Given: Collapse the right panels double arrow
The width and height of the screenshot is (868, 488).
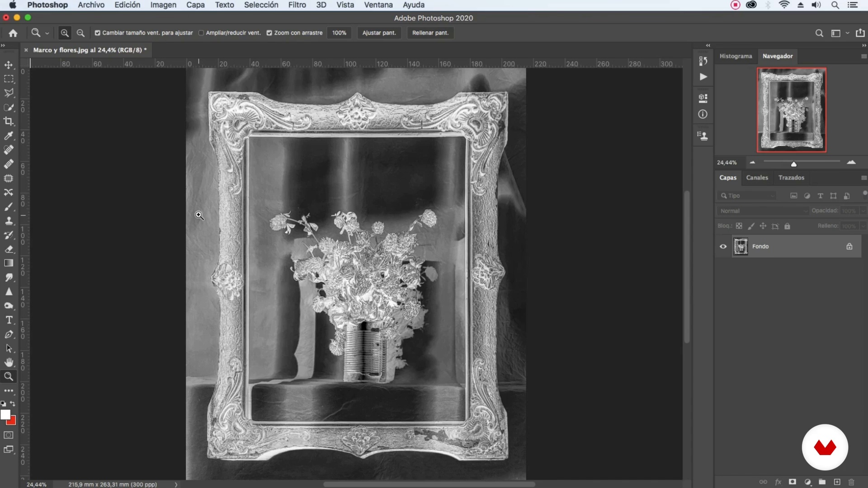Looking at the screenshot, I should coord(864,45).
